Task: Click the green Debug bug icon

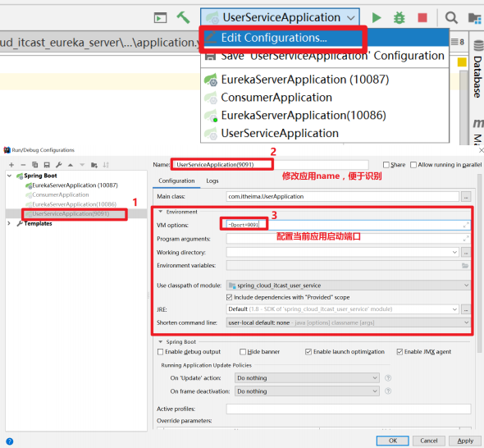Action: [x=400, y=17]
